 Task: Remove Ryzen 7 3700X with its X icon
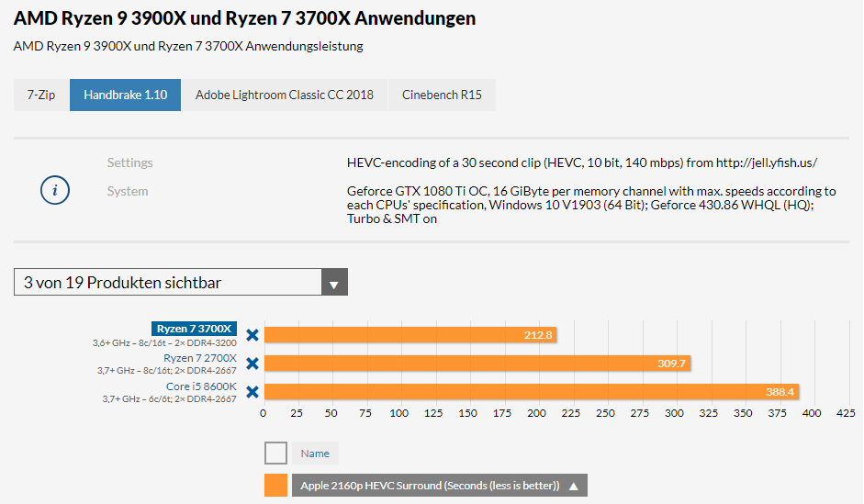click(252, 335)
